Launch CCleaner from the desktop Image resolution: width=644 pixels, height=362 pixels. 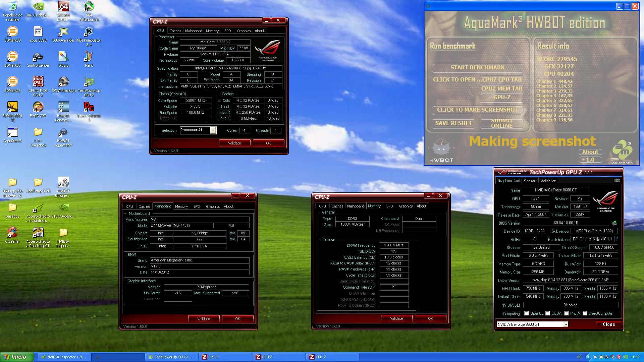(12, 235)
